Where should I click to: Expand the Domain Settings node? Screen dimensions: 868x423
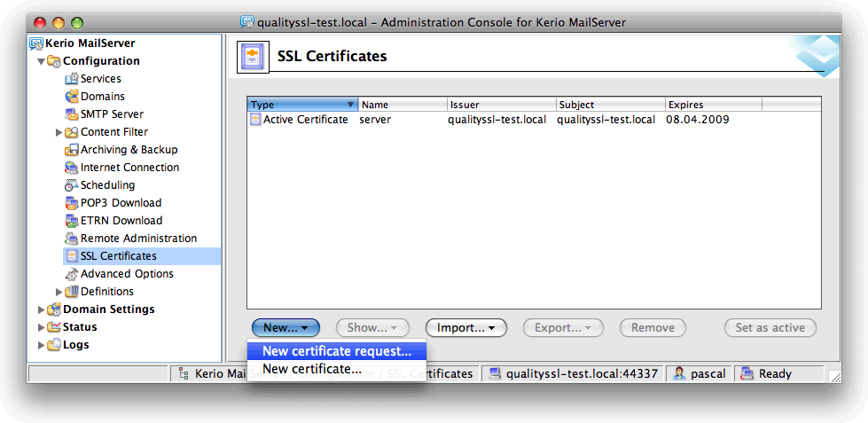(x=42, y=309)
